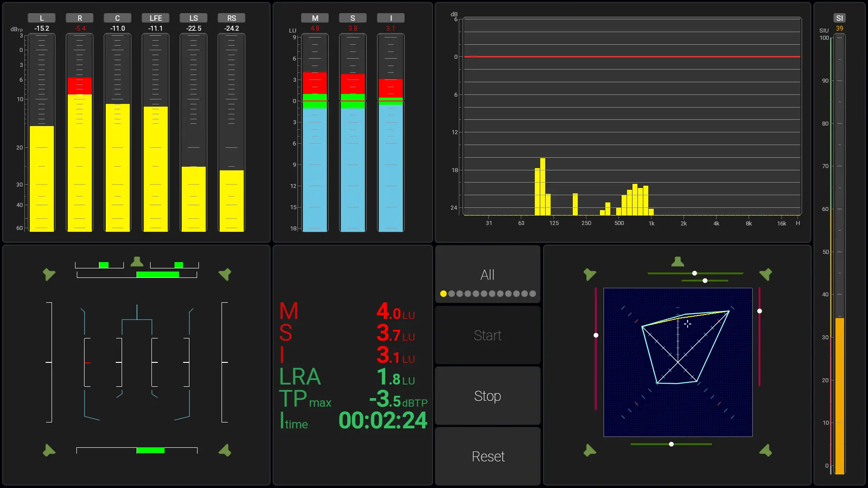Click the bottom-right speaker icon in correlation panel

(225, 450)
